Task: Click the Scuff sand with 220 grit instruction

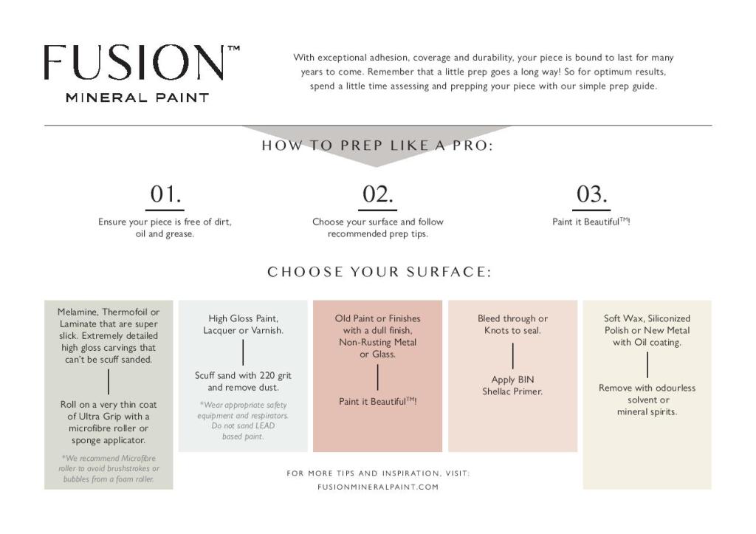Action: (x=242, y=381)
